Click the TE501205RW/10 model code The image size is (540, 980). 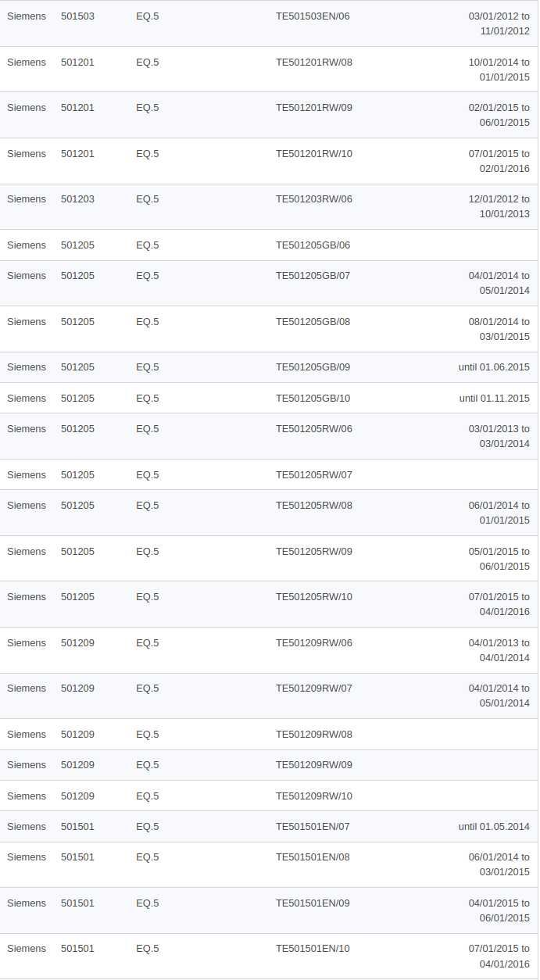point(314,597)
